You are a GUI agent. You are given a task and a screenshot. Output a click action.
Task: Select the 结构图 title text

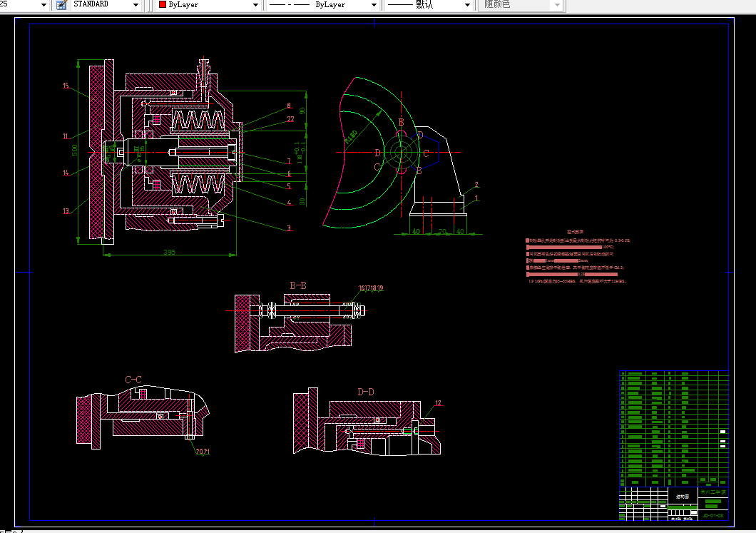pos(682,496)
